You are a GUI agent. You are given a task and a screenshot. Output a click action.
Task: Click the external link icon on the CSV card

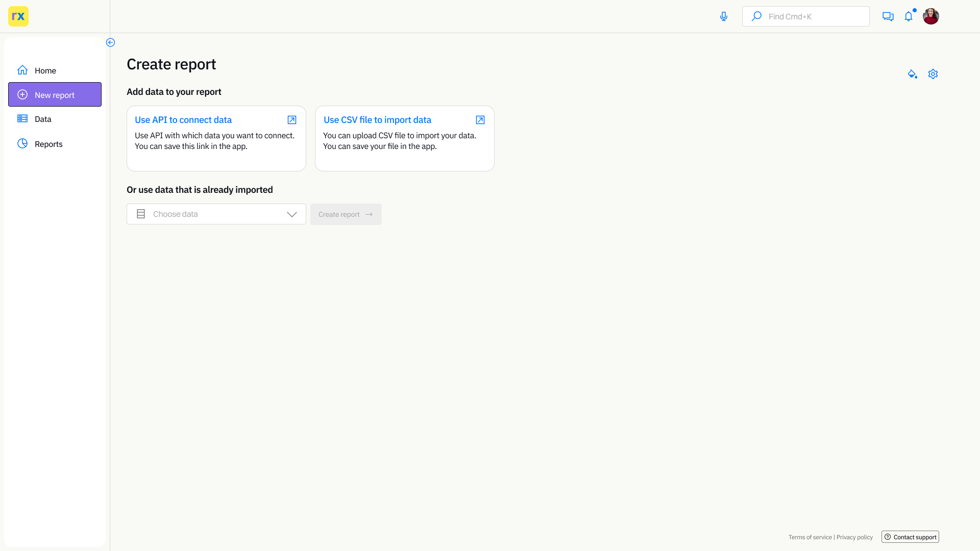pos(480,120)
